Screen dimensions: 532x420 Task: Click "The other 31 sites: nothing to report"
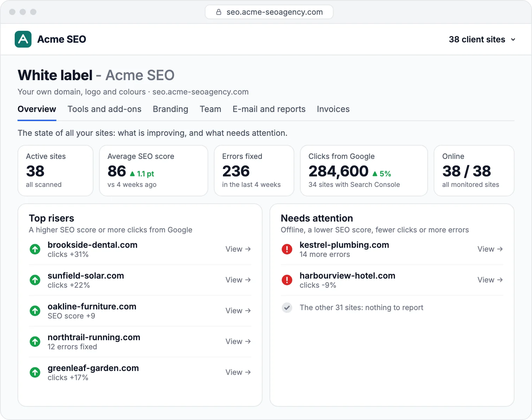pyautogui.click(x=362, y=308)
